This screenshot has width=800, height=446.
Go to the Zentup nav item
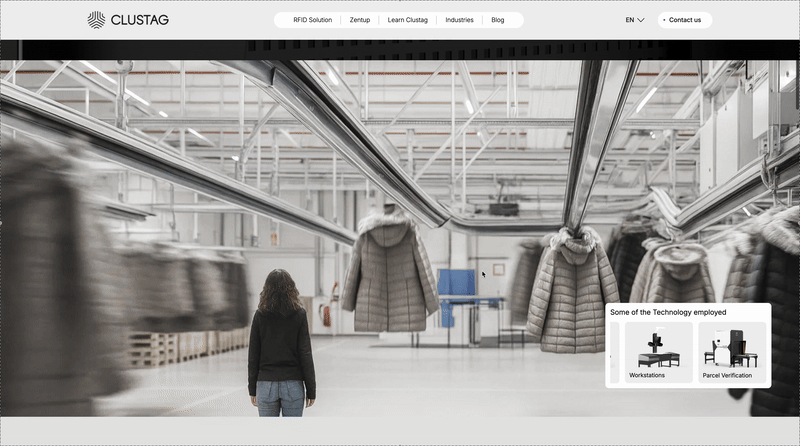(x=359, y=20)
